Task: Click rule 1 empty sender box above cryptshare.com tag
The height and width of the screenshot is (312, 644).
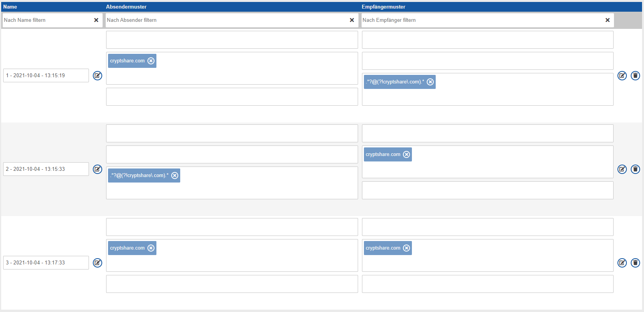Action: tap(232, 40)
